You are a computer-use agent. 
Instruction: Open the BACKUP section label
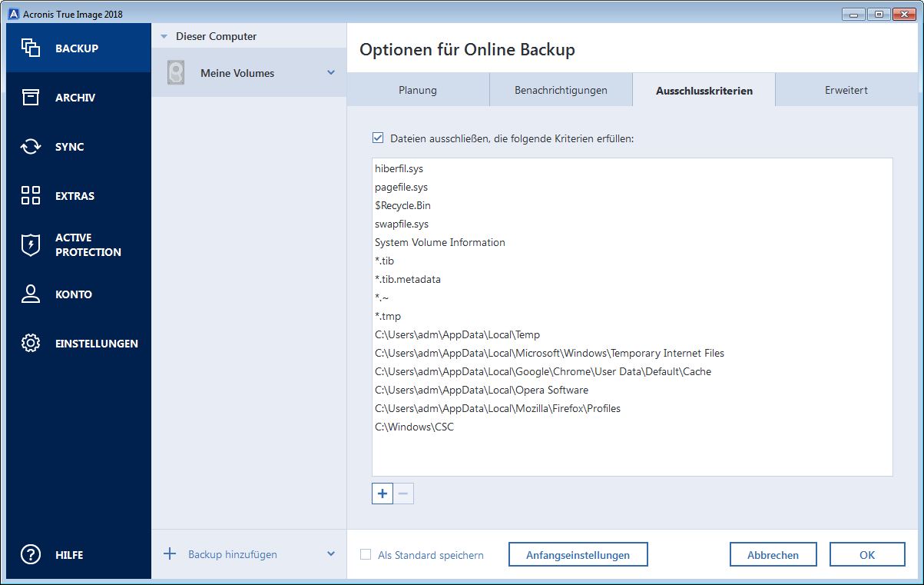(x=77, y=48)
